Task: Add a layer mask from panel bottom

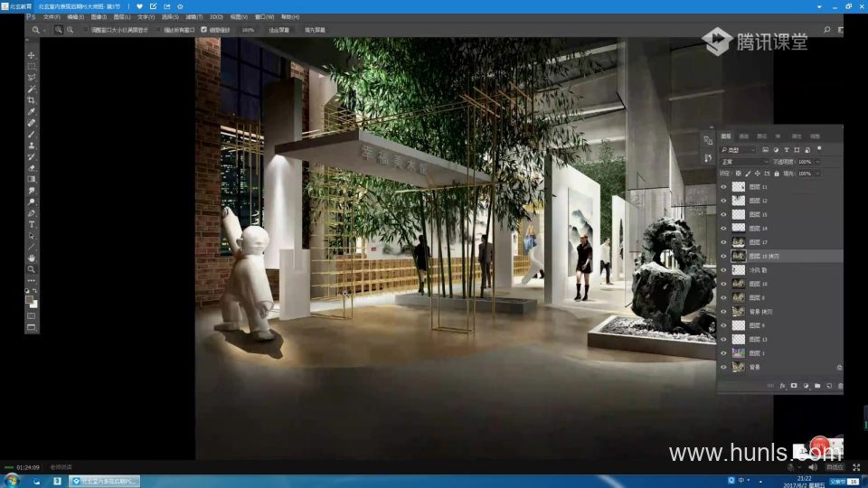Action: (794, 386)
